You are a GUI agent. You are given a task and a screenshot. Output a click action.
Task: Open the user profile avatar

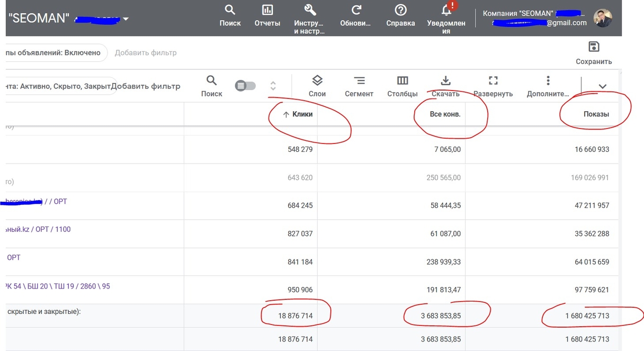pyautogui.click(x=603, y=18)
